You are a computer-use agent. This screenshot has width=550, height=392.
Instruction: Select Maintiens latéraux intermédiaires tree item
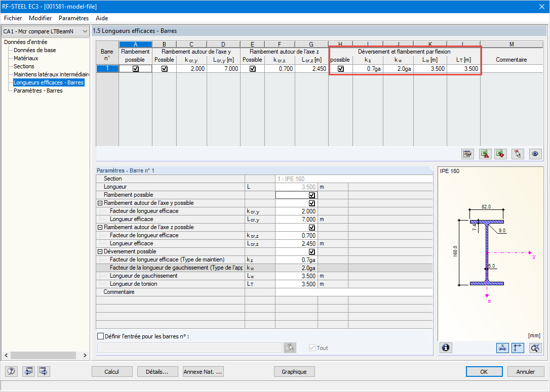(x=51, y=74)
